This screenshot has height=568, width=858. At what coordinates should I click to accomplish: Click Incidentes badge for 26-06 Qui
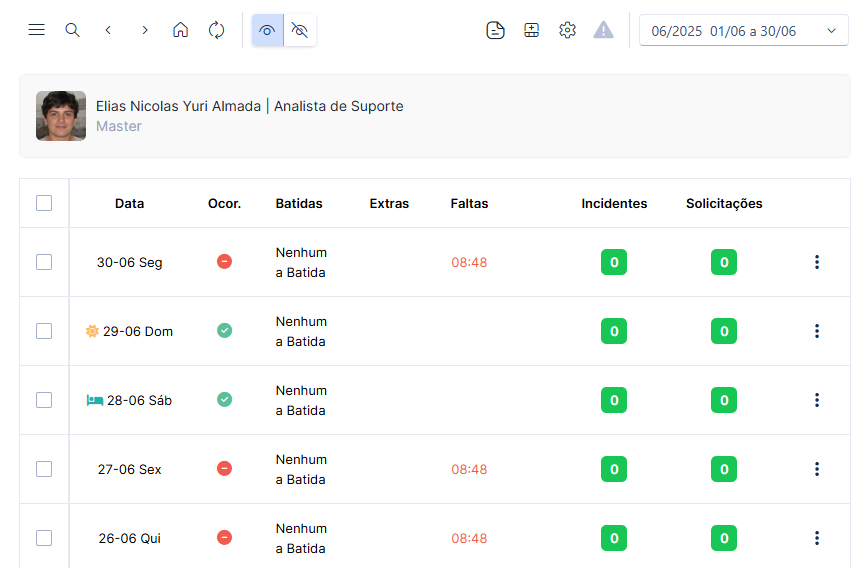[614, 538]
